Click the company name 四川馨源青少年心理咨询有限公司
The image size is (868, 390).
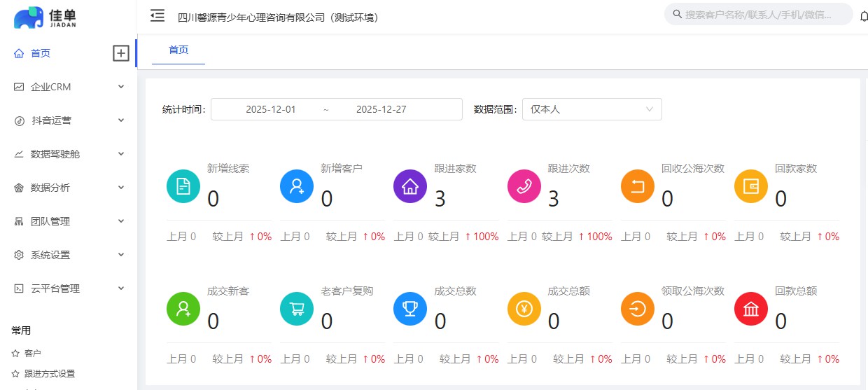279,18
